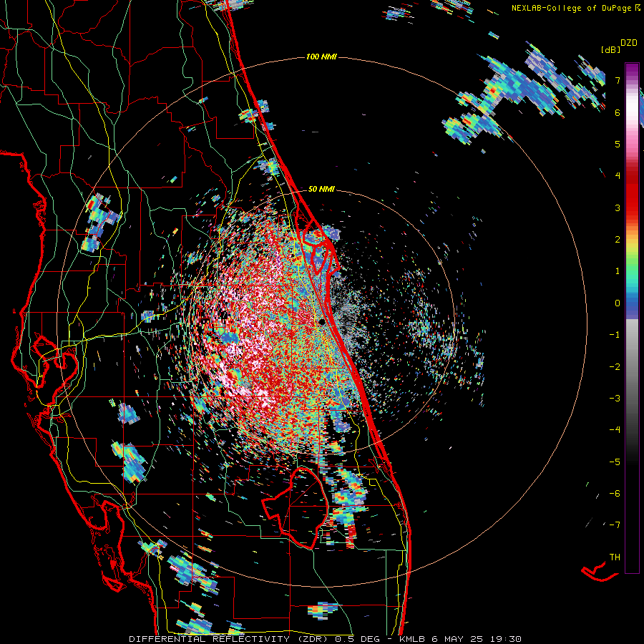
Task: Click the -5 value on the color scale
Action: (615, 462)
